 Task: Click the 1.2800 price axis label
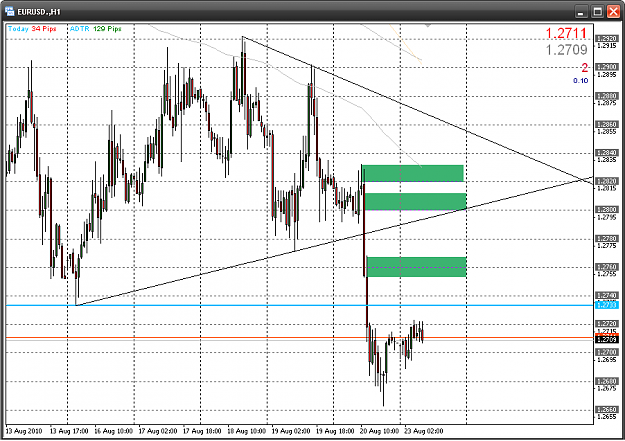click(607, 210)
